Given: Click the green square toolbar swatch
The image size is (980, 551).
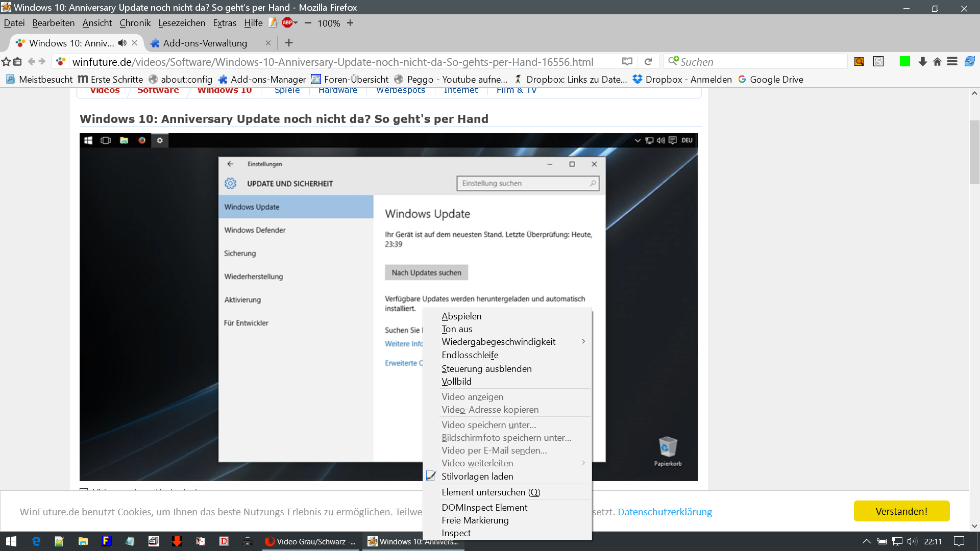Looking at the screenshot, I should (905, 62).
